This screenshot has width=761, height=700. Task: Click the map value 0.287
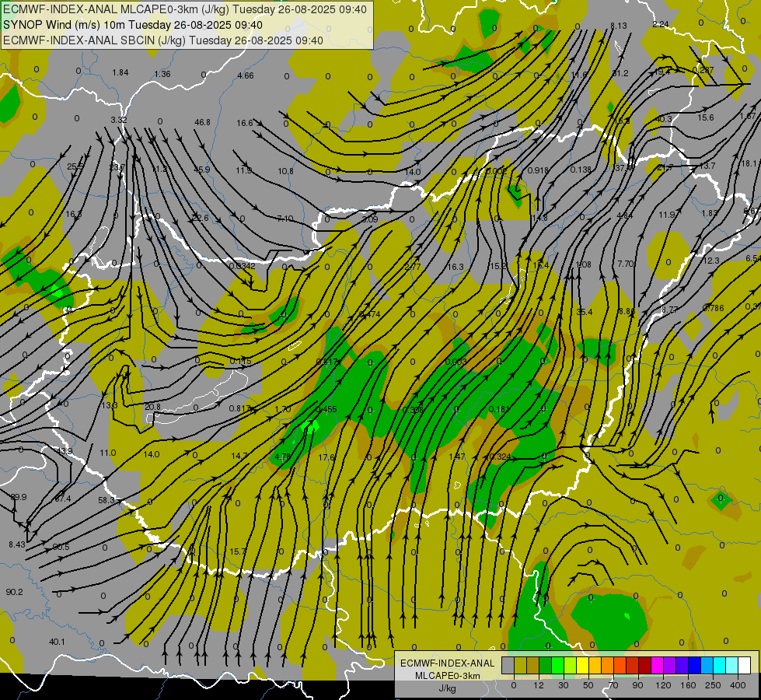[703, 71]
